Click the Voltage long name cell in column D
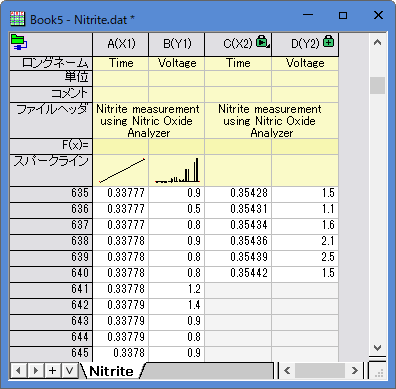The width and height of the screenshot is (396, 389). (305, 63)
